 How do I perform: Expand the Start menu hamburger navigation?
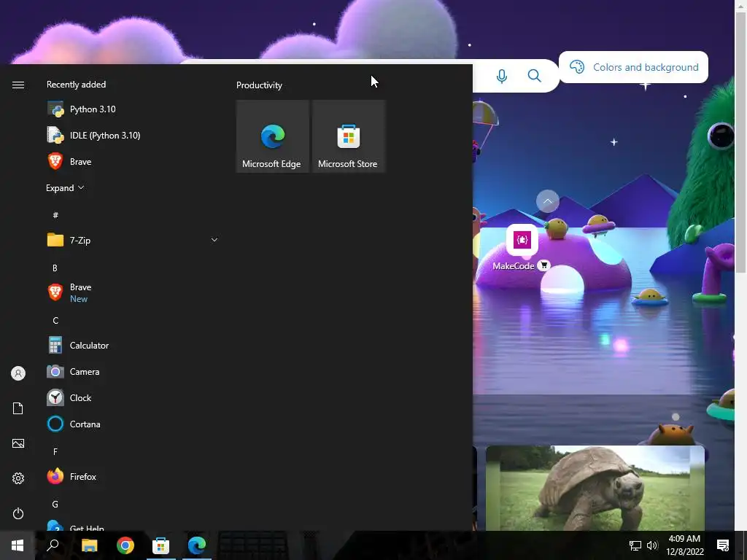coord(18,85)
